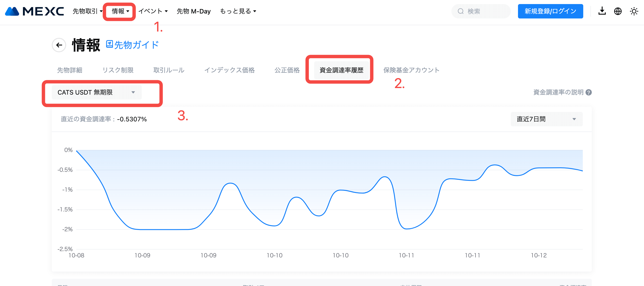Screen dimensions: 644x286
Task: Click the 資金調達率の説明 link
Action: coord(558,93)
